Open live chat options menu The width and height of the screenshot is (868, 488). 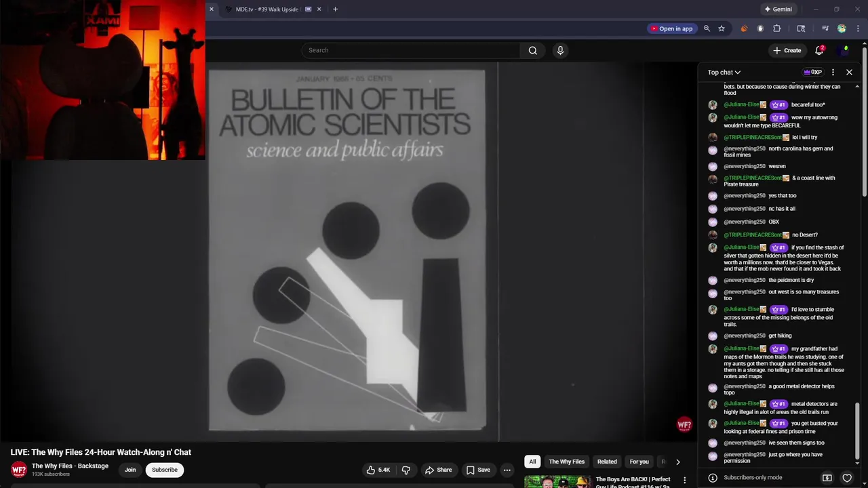tap(833, 72)
